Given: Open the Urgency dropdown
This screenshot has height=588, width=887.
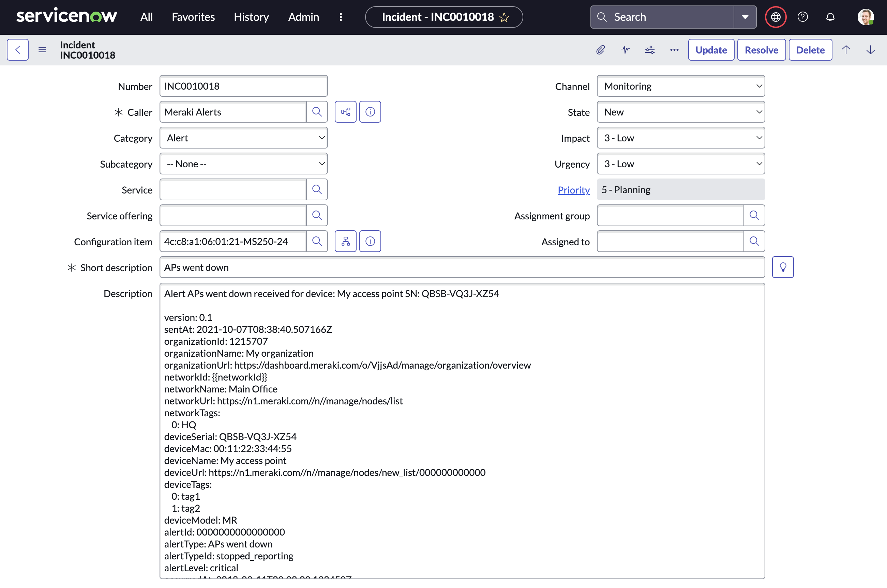Looking at the screenshot, I should tap(681, 164).
